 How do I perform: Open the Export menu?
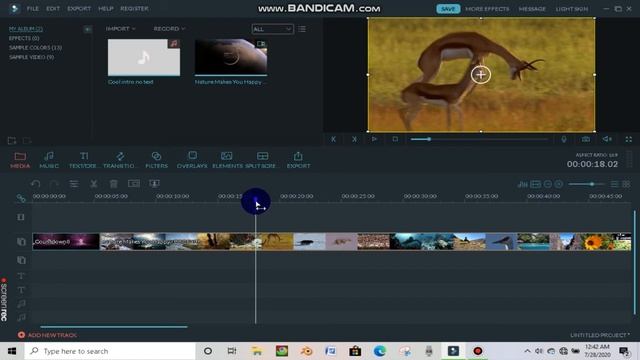tap(79, 9)
